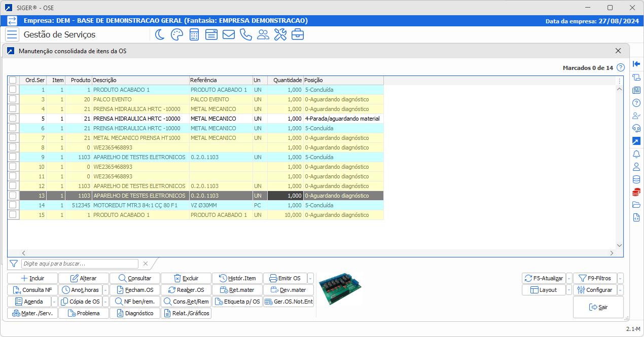Tick the checkbox for MOTOREDUT MTR3 row
This screenshot has width=644, height=337.
[13, 205]
